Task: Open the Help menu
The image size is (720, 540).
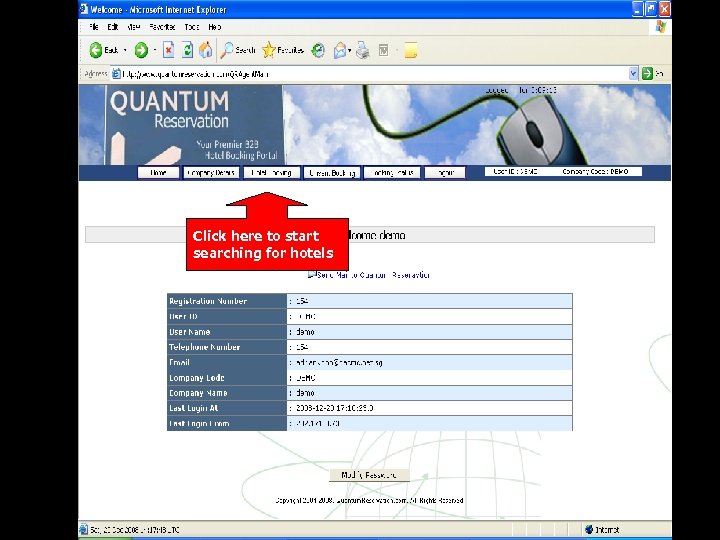Action: 215,27
